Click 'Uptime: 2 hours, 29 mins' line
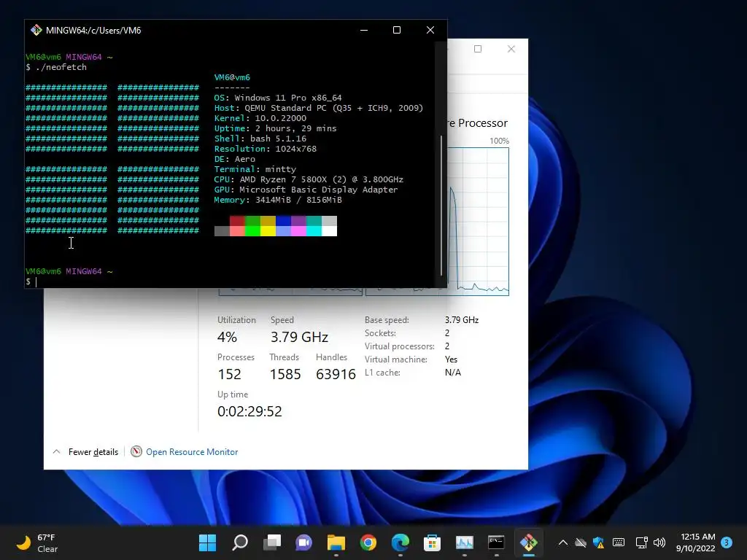 [x=275, y=128]
